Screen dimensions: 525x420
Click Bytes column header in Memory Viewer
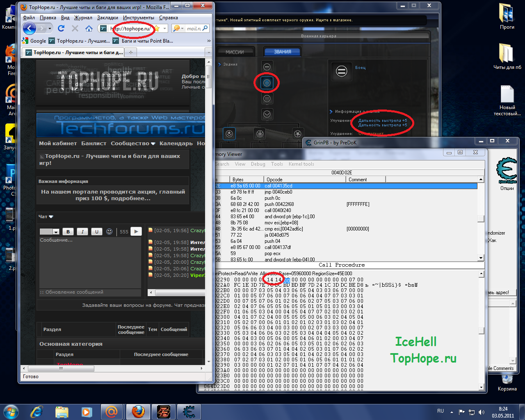point(247,179)
